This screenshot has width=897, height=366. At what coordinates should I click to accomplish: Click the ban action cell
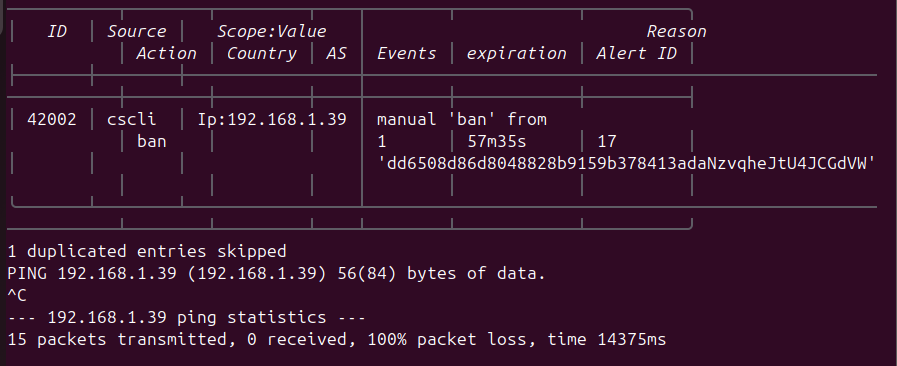(x=152, y=141)
